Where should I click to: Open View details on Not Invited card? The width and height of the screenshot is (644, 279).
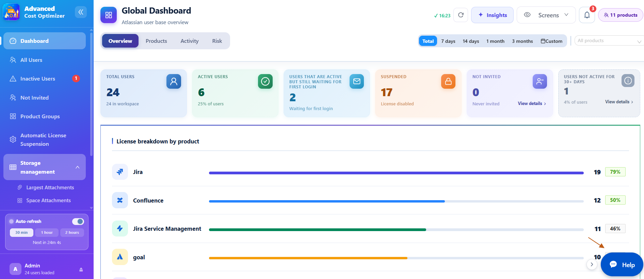pyautogui.click(x=532, y=103)
